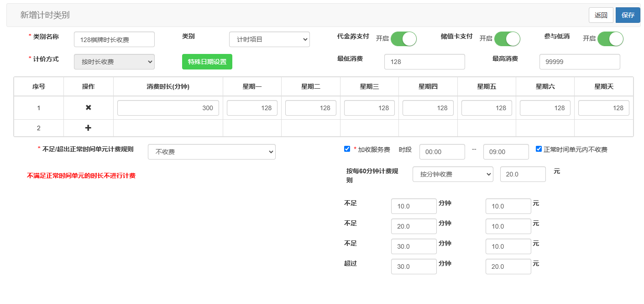Turn off the 参与低消 switch
Screen dimensions: 644x304
pyautogui.click(x=610, y=39)
